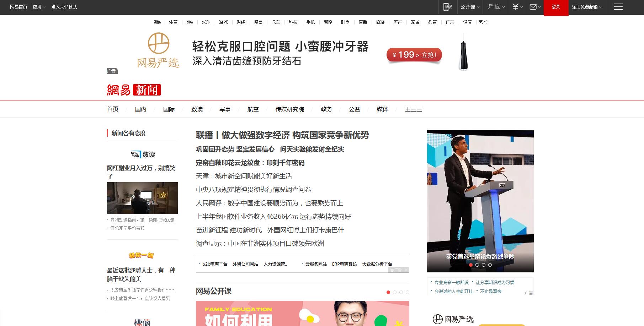This screenshot has height=326, width=644.
Task: Select third dot of 网易公开课 carousel
Action: (401, 292)
